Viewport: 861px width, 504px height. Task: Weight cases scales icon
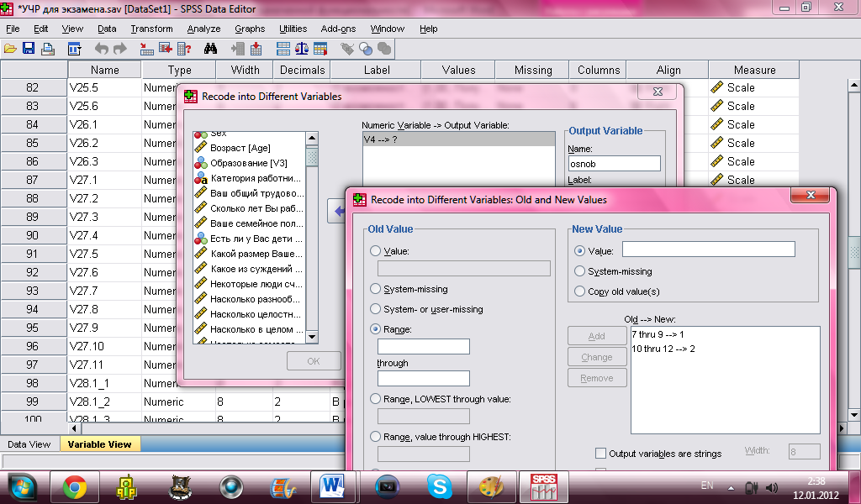click(x=302, y=49)
